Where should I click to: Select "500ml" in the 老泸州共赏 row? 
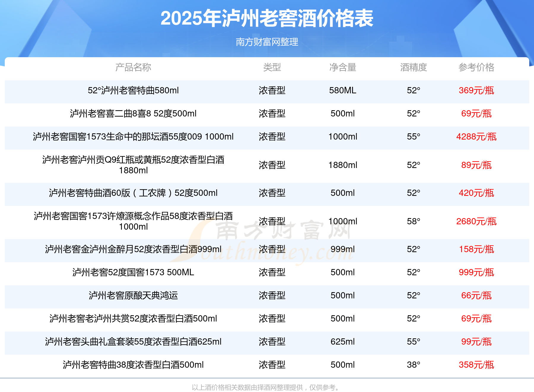coord(343,319)
